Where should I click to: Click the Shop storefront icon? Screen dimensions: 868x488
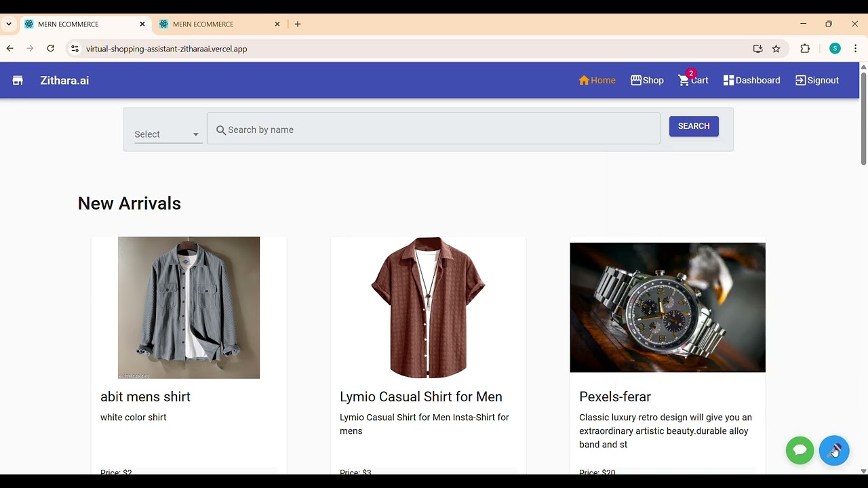(636, 80)
